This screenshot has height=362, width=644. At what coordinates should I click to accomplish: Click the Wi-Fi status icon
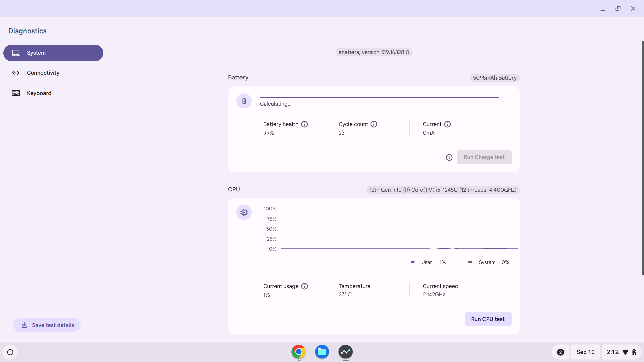click(625, 352)
